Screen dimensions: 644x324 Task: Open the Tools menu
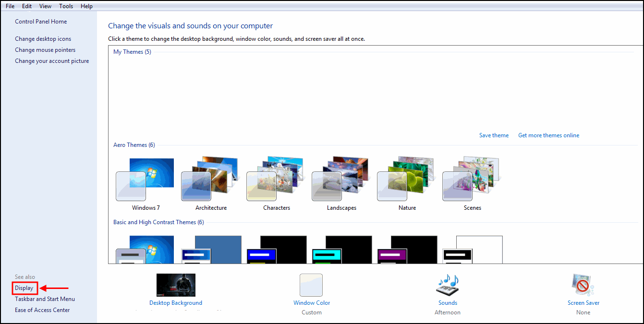pos(66,6)
